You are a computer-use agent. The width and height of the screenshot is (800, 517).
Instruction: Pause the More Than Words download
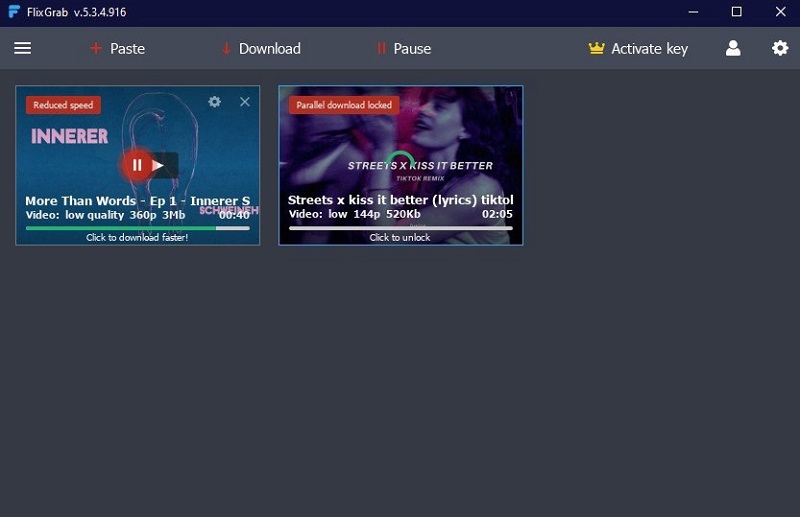pos(137,165)
